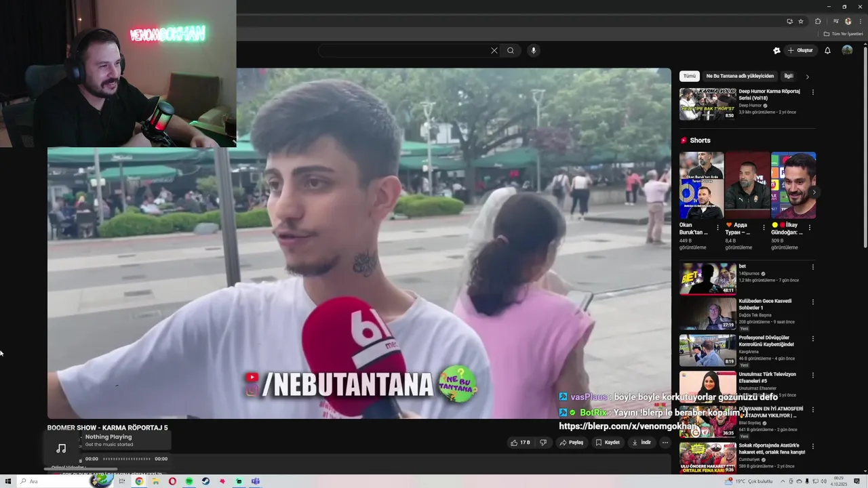Open options for Kulübeden Gece Kasvetli Sohbetler
The height and width of the screenshot is (488, 868).
click(x=813, y=302)
